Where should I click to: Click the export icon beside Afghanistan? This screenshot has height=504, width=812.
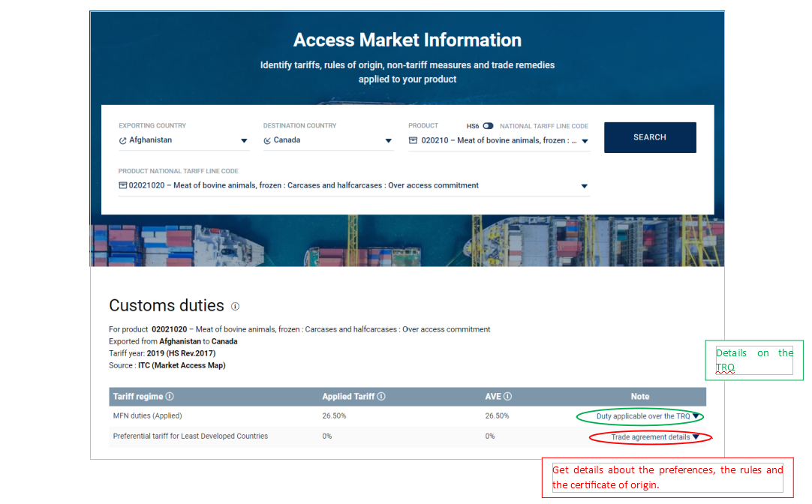pyautogui.click(x=123, y=140)
